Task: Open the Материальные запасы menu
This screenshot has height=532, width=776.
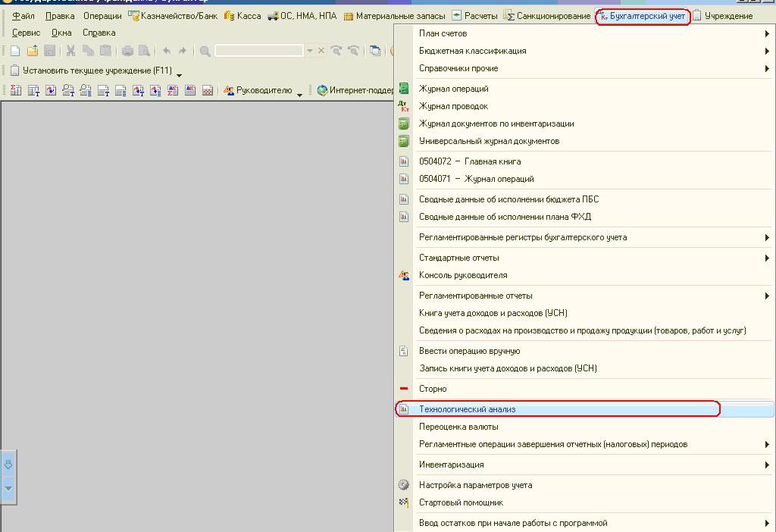Action: pyautogui.click(x=394, y=16)
